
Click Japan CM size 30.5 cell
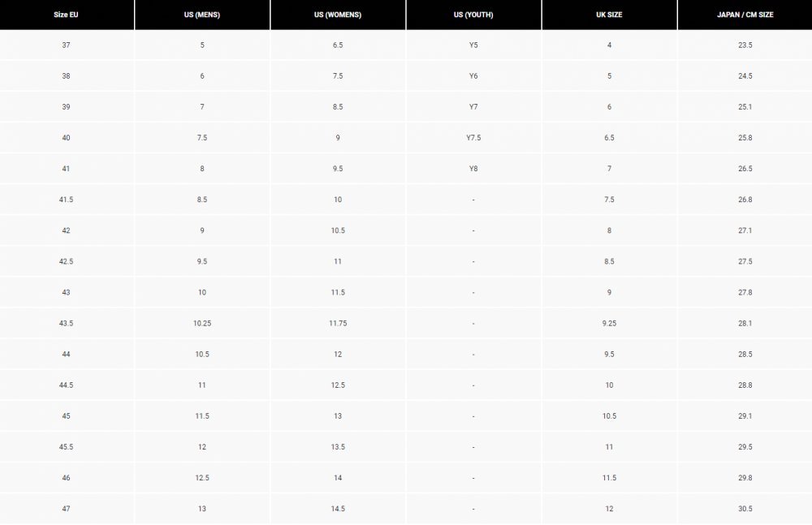[745, 509]
